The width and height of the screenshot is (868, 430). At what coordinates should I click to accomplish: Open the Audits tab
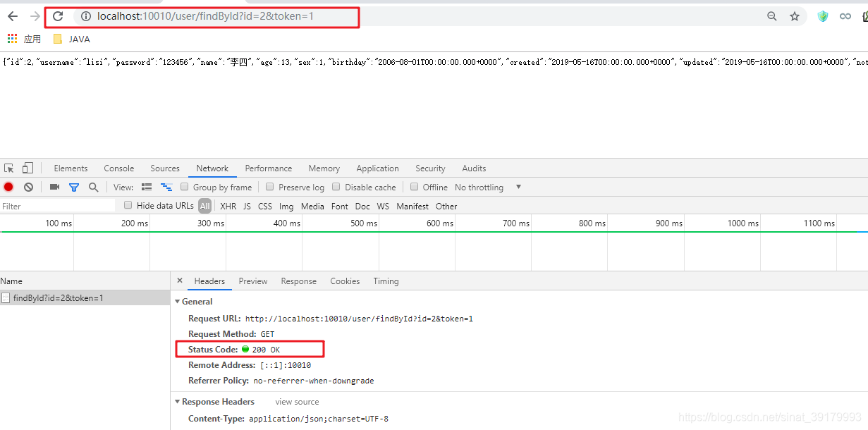coord(474,168)
